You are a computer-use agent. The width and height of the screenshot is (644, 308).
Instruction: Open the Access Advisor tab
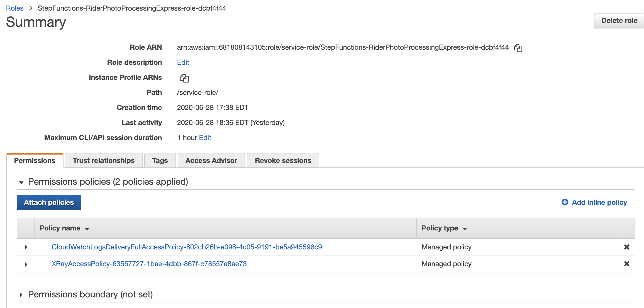[211, 160]
